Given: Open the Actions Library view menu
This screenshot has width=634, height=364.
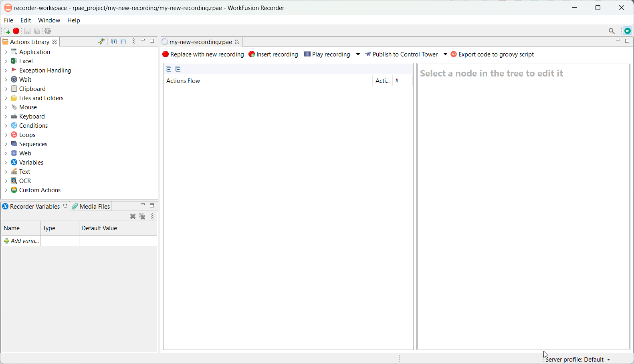Looking at the screenshot, I should (x=133, y=41).
